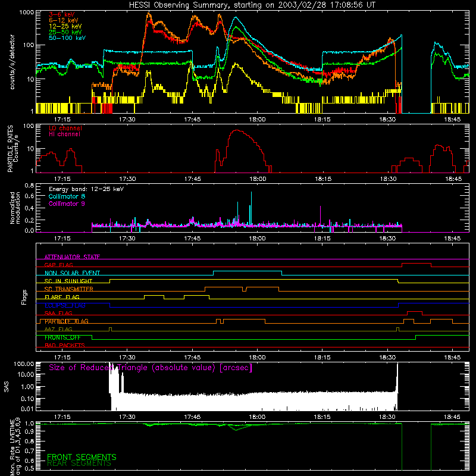Click the 'REAR SEGMENTS' legend label
Viewport: 476px width, 476px height.
(x=79, y=464)
